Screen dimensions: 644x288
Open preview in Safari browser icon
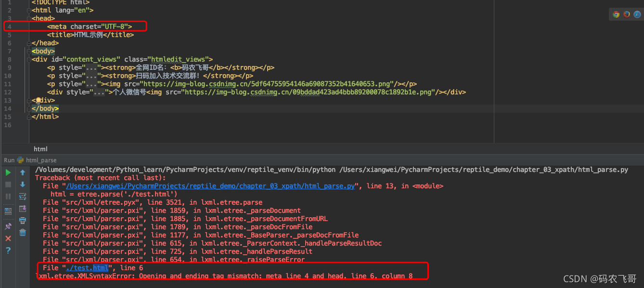click(x=637, y=14)
